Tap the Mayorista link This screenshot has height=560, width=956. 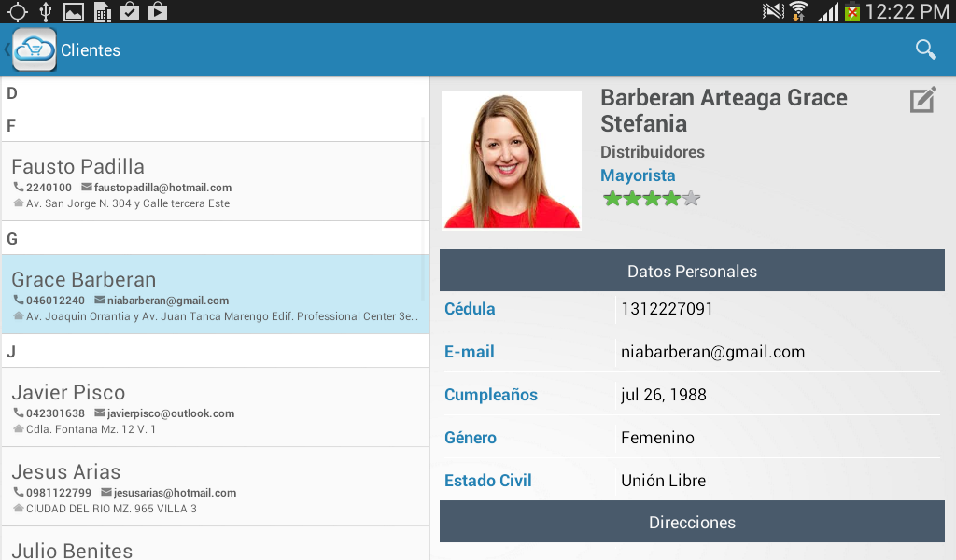[638, 175]
